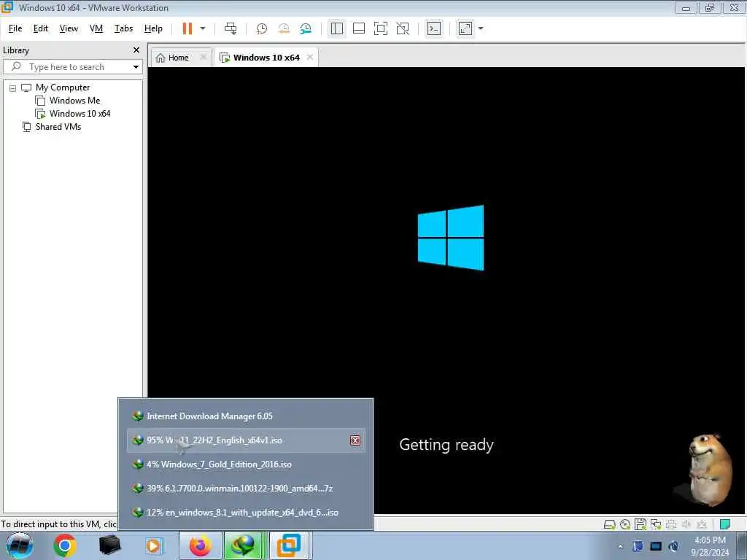
Task: Collapse the My Computer tree node
Action: tap(13, 88)
